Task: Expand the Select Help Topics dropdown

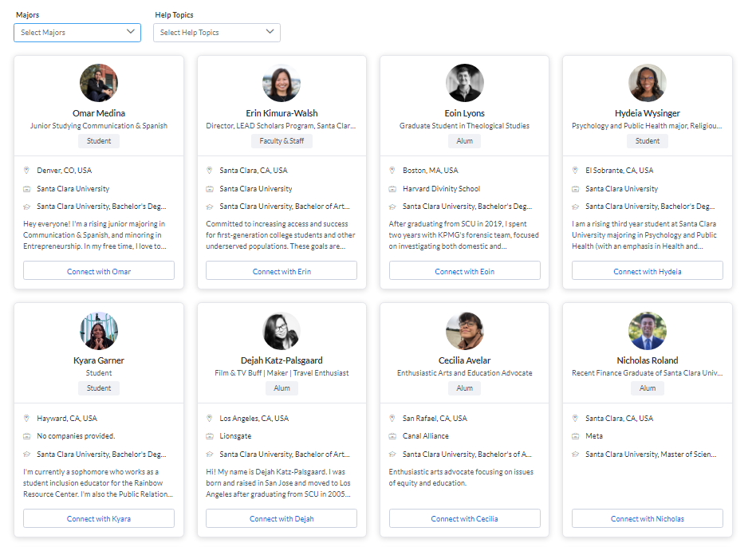Action: (x=216, y=33)
